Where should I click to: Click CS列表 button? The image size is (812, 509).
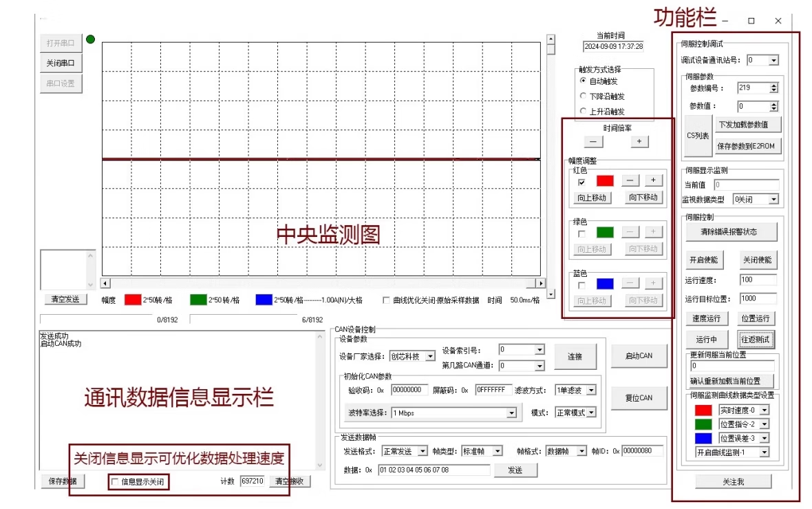(x=698, y=136)
